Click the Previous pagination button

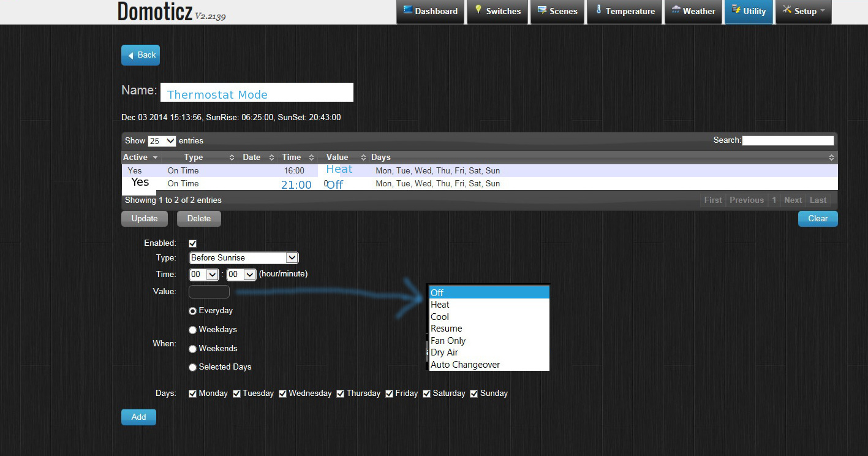(x=747, y=200)
